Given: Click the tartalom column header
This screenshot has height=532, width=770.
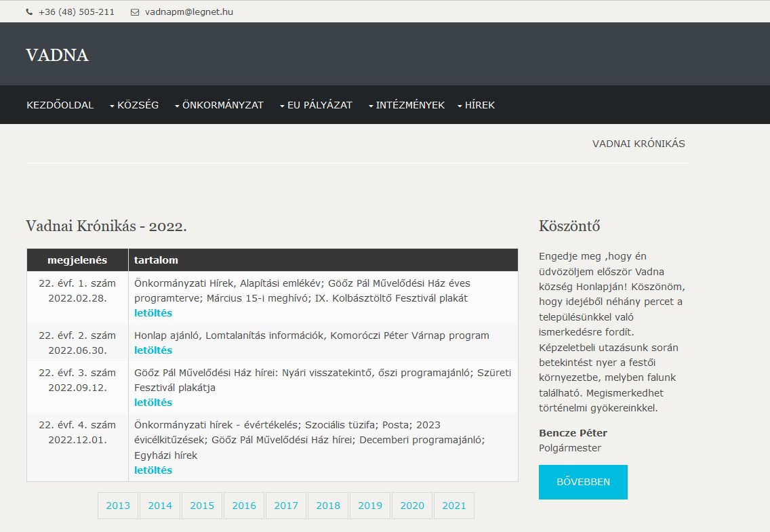Looking at the screenshot, I should (x=323, y=260).
